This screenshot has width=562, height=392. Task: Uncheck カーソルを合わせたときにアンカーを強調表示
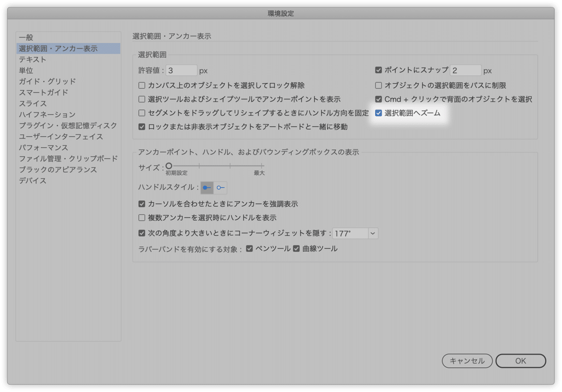tap(142, 204)
